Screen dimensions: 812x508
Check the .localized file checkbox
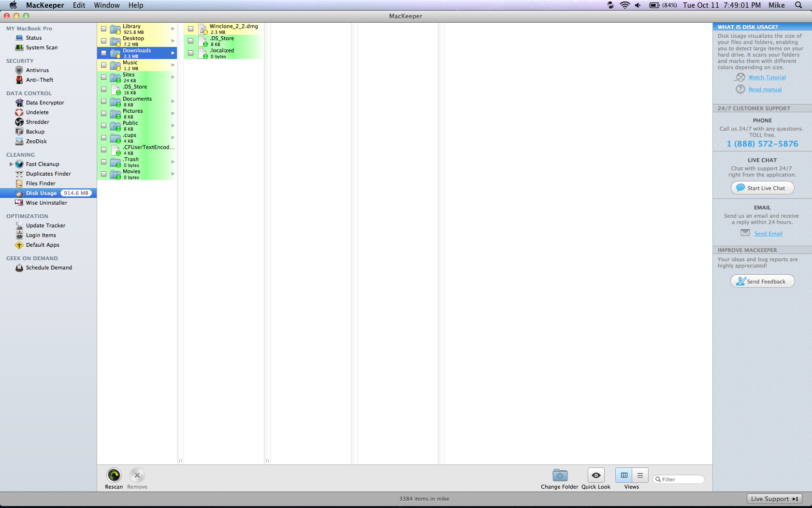coord(190,53)
